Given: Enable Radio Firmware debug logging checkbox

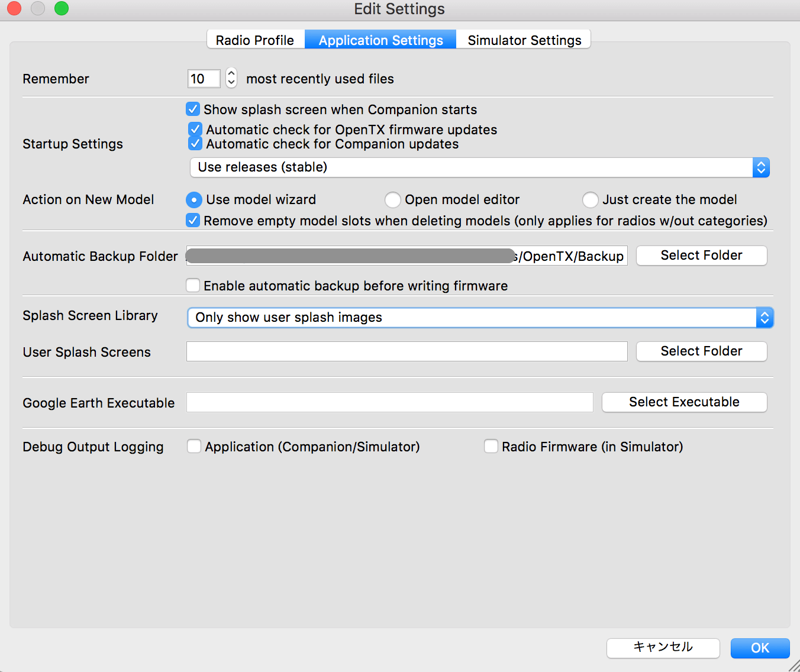Looking at the screenshot, I should point(491,447).
